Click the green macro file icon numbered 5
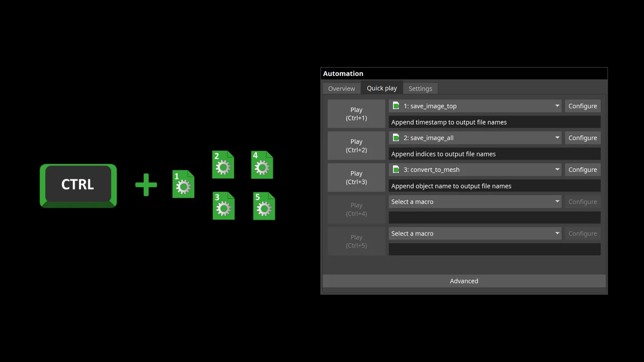Image resolution: width=644 pixels, height=362 pixels. [x=264, y=206]
